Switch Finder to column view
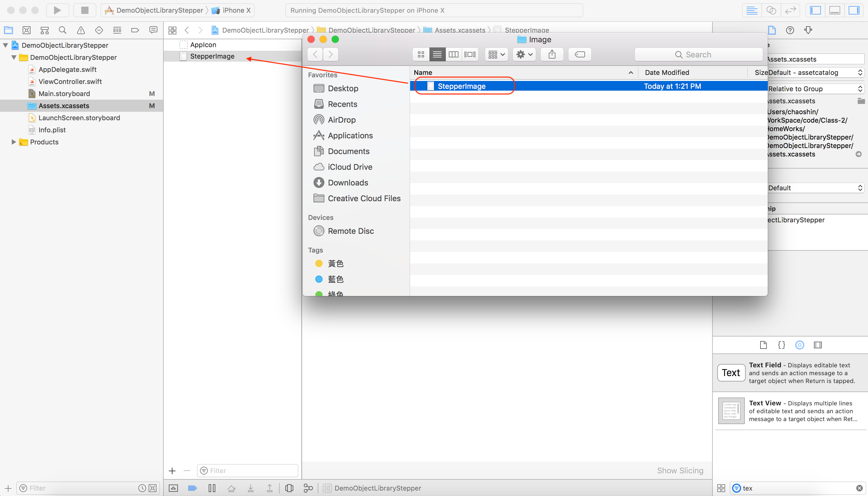This screenshot has width=868, height=496. 454,54
